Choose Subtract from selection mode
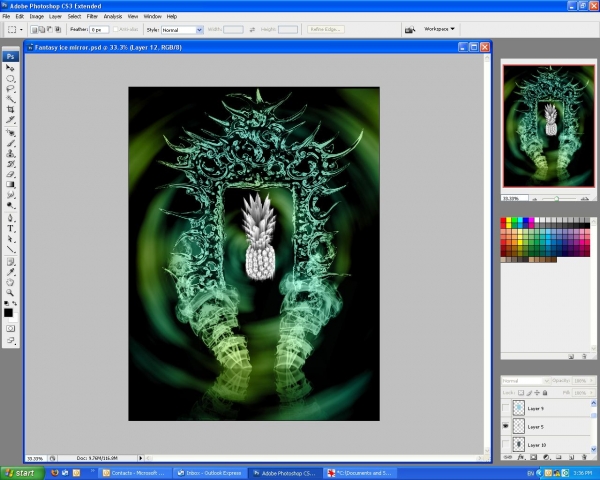The image size is (600, 480). pyautogui.click(x=50, y=29)
